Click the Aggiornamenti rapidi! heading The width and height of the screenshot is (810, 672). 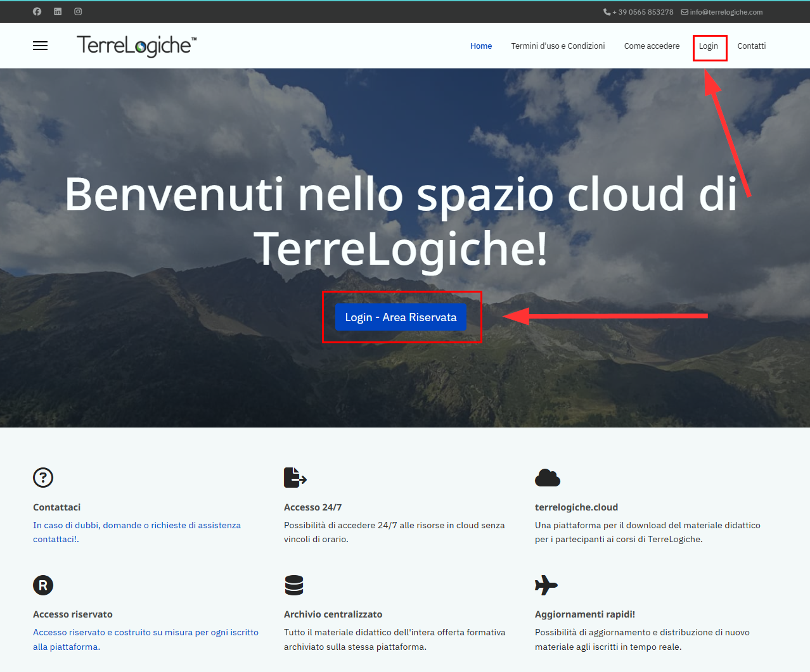pyautogui.click(x=585, y=614)
